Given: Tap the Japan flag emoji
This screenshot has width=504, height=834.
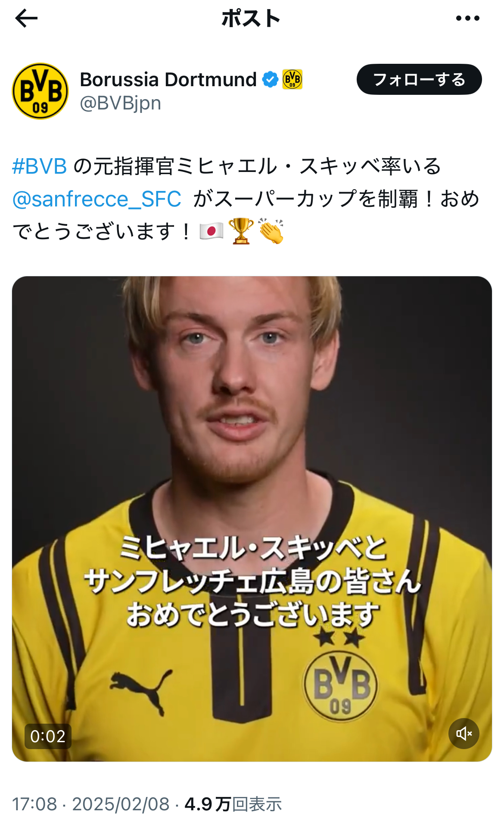Looking at the screenshot, I should pos(212,231).
